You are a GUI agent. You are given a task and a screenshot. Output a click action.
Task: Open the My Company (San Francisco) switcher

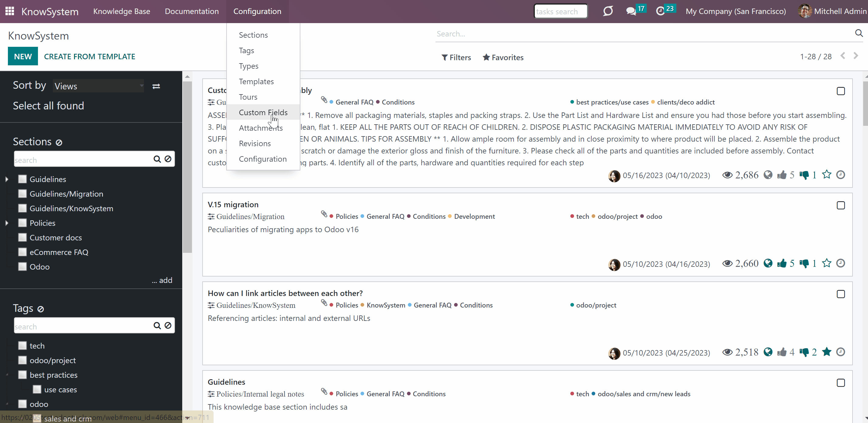[736, 11]
